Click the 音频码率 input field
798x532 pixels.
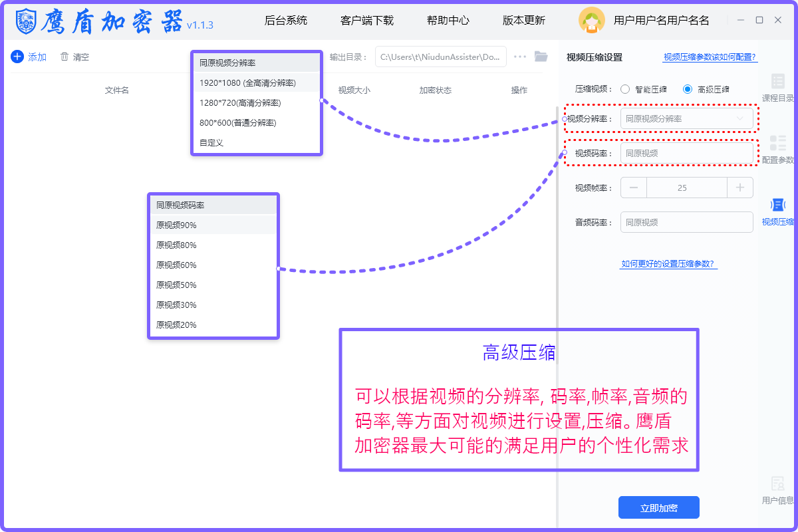tap(686, 223)
